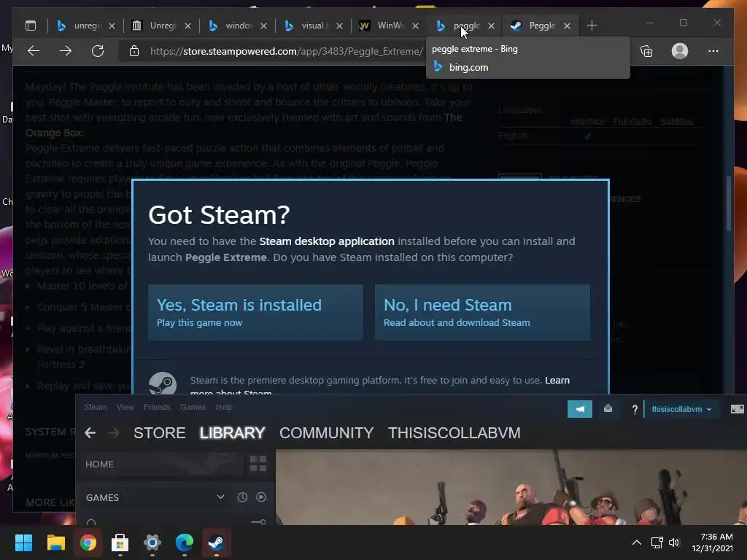Viewport: 747px width, 560px height.
Task: Open LIBRARY section in Steam
Action: point(232,433)
